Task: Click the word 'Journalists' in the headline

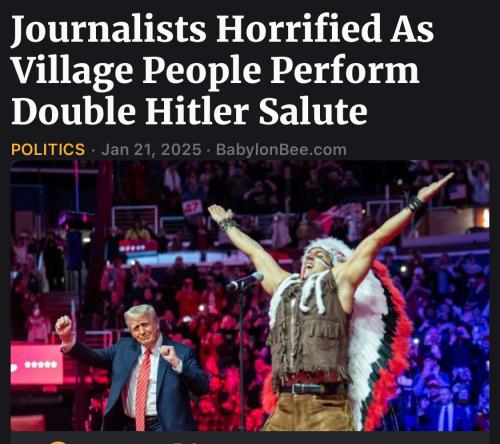Action: click(108, 28)
